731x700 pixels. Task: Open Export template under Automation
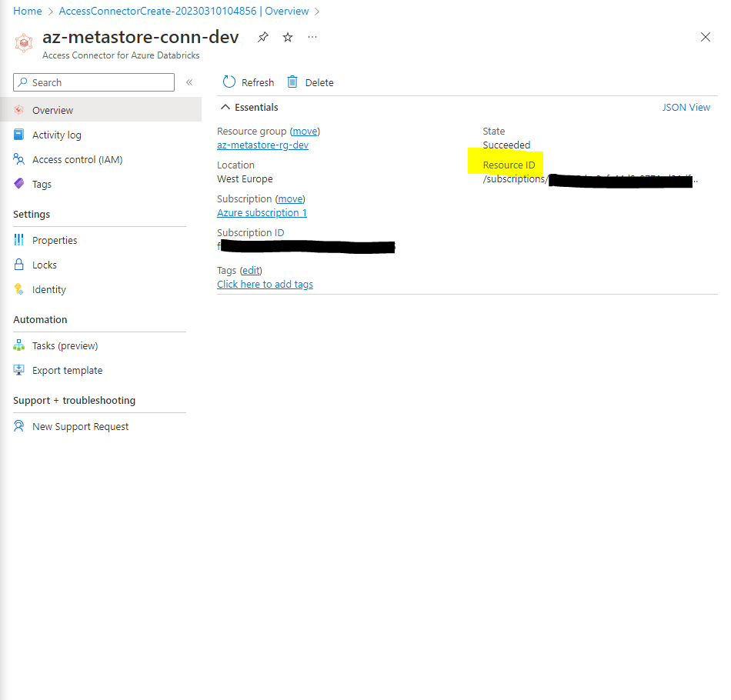pyautogui.click(x=67, y=370)
